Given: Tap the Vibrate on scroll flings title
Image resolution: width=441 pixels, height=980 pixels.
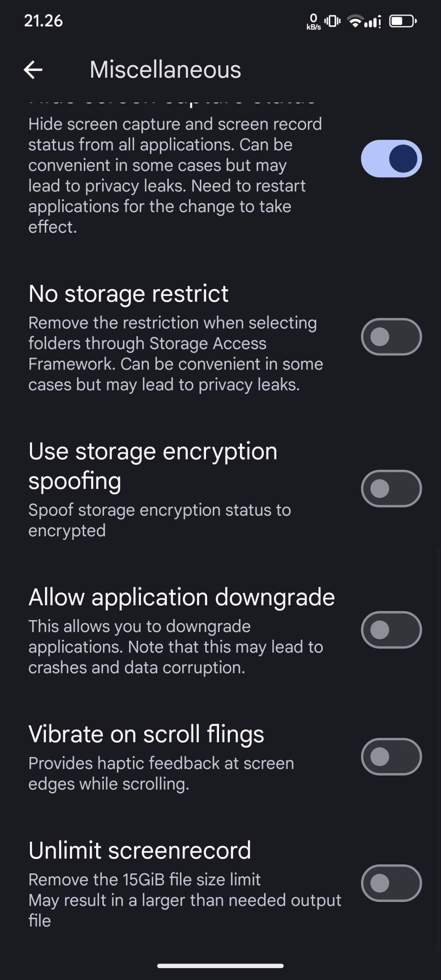Looking at the screenshot, I should coord(146,734).
